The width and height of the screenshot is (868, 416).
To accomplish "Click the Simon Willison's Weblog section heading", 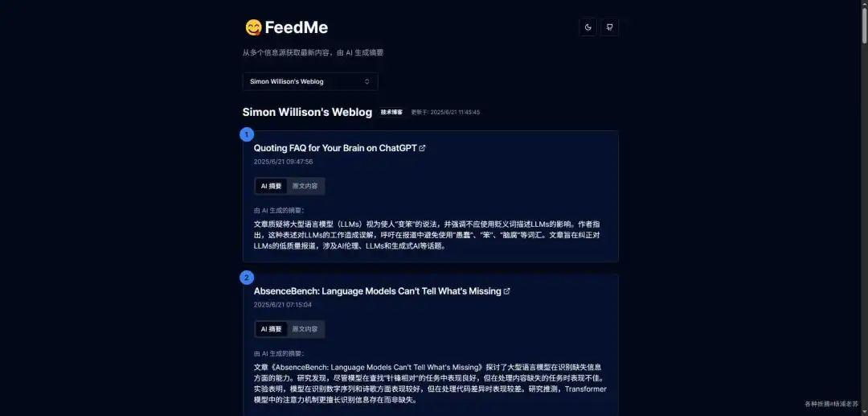I will 307,112.
